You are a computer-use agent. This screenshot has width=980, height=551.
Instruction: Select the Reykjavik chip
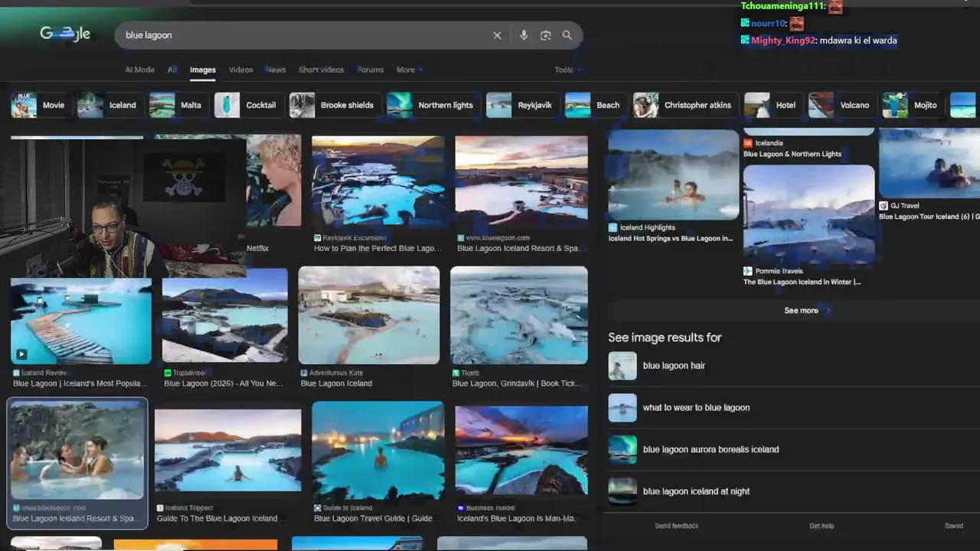(x=522, y=105)
